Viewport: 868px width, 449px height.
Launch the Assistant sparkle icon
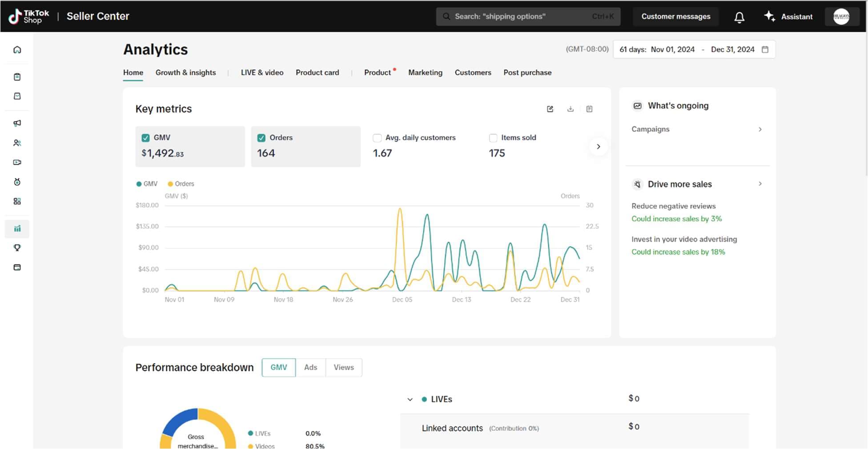pos(769,16)
